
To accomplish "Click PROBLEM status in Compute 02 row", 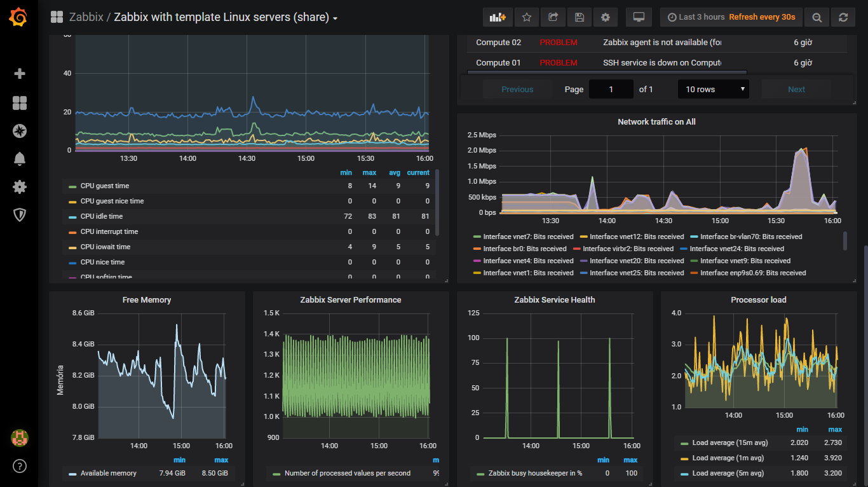I will (559, 43).
